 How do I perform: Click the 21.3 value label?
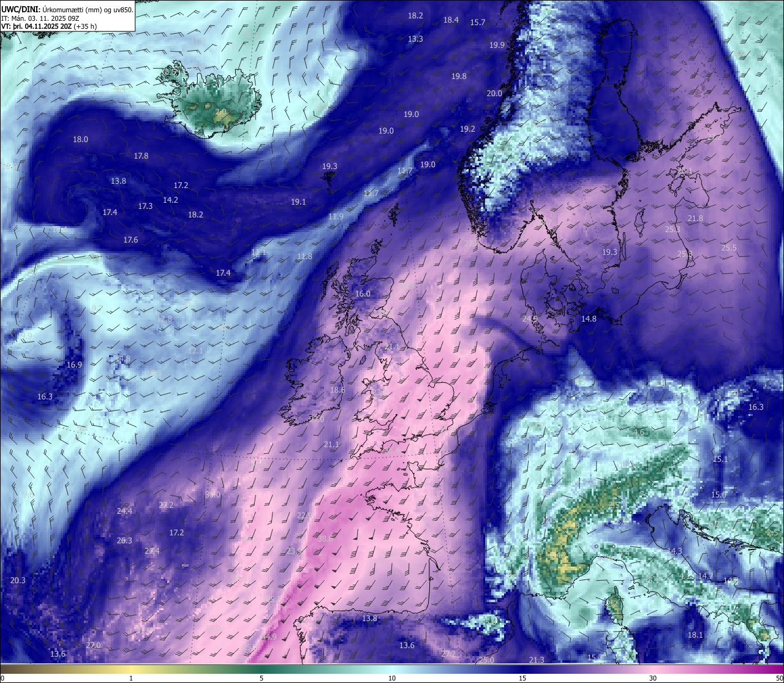537,659
